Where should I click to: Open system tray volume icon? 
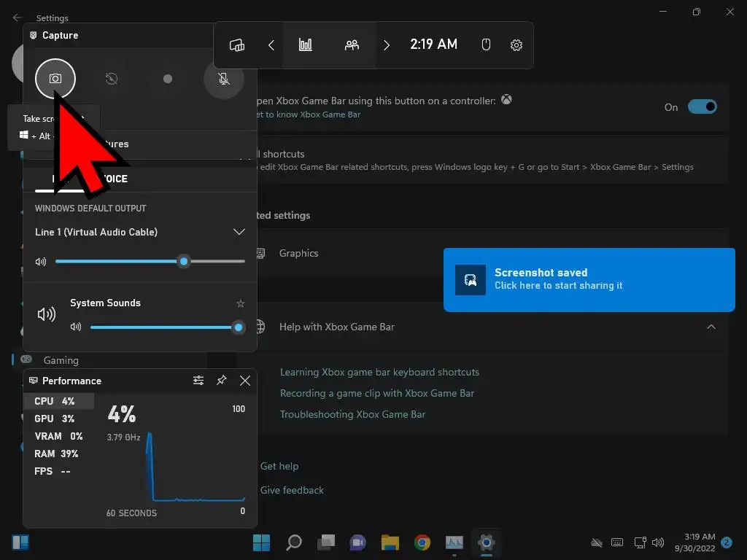coord(658,542)
